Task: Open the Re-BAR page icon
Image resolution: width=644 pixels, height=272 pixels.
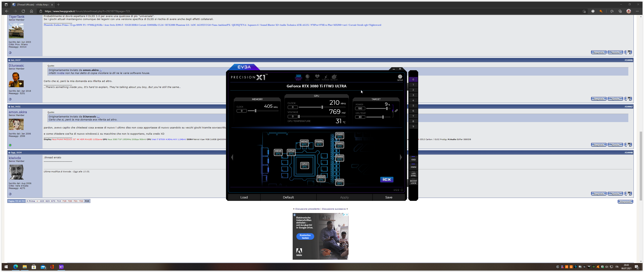Action: [x=334, y=77]
